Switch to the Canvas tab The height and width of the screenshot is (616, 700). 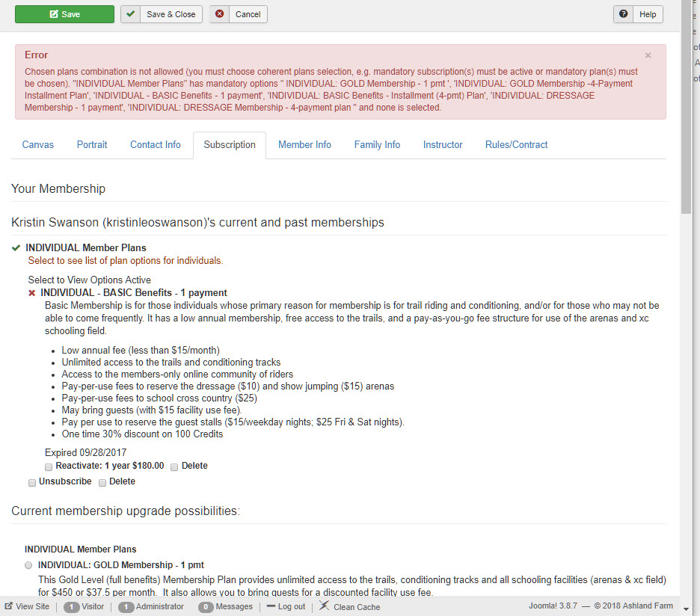point(38,144)
